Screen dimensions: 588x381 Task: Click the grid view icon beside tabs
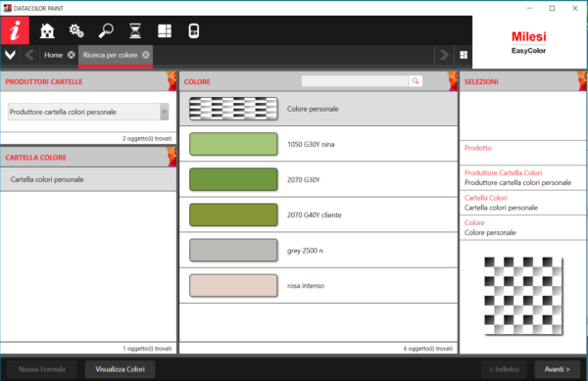click(464, 55)
